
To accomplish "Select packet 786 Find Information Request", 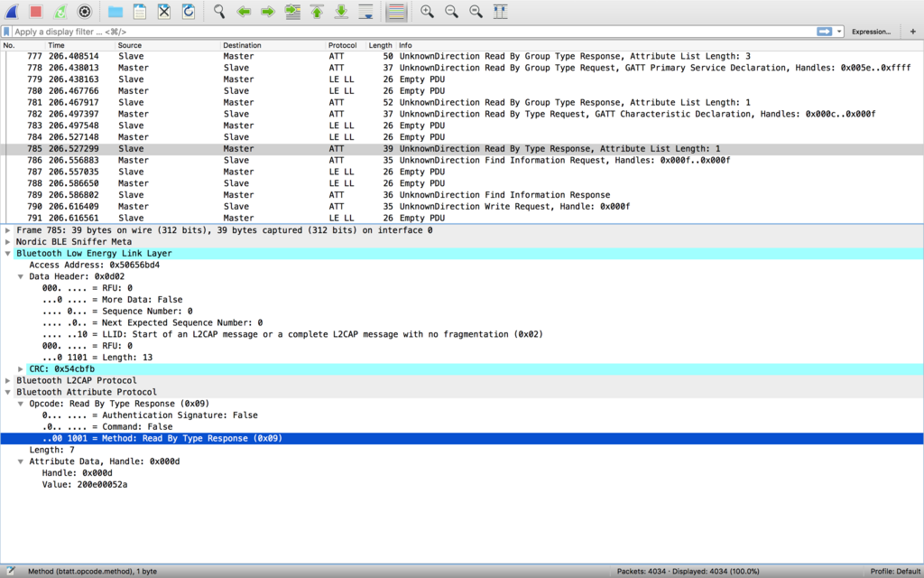I will [462, 161].
